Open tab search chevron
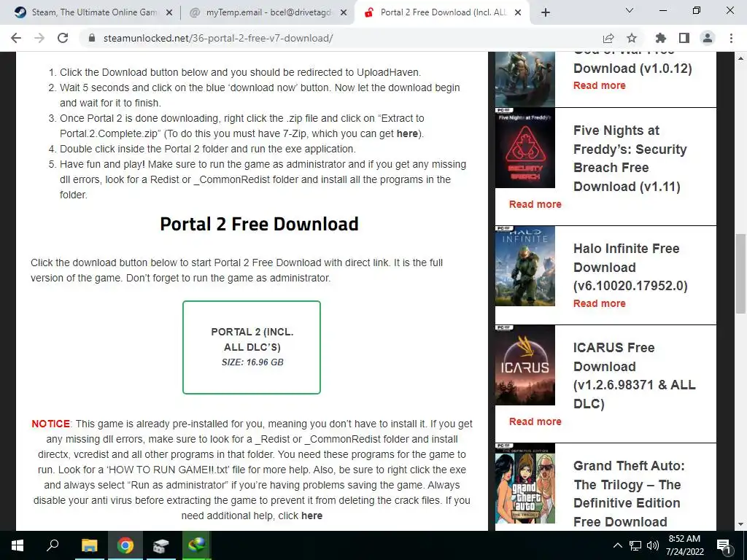Image resolution: width=747 pixels, height=560 pixels. [x=630, y=10]
